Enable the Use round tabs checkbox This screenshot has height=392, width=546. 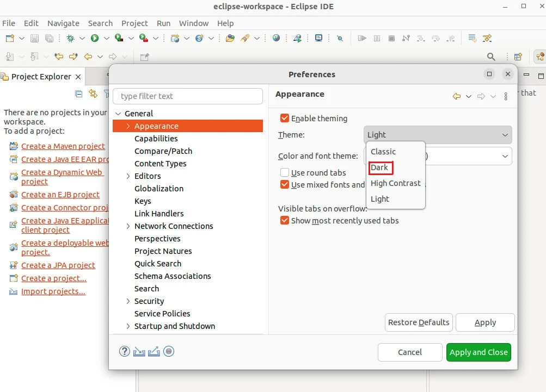coord(285,172)
